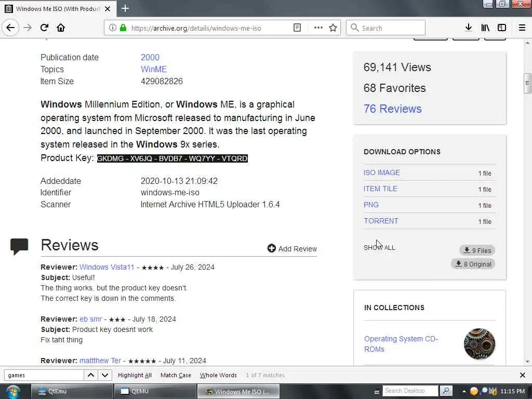The image size is (532, 399).
Task: Show sidebars icon in toolbar
Action: [502, 28]
